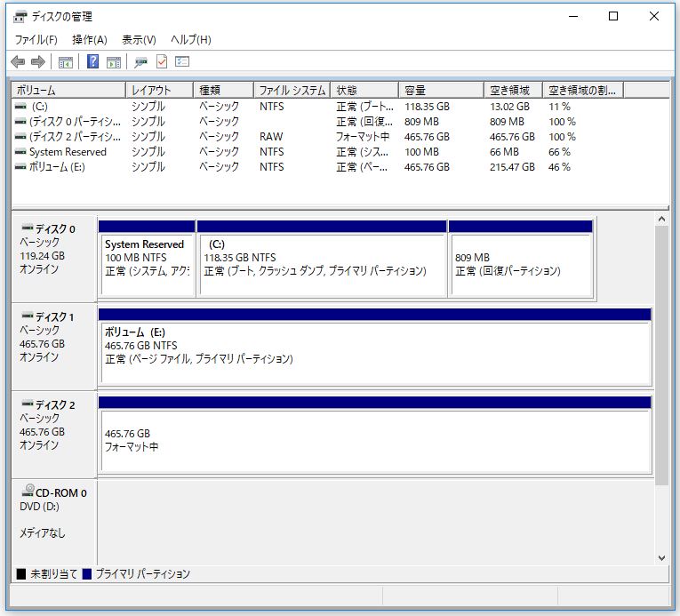Sort by the ファイル システム column header

tap(292, 91)
